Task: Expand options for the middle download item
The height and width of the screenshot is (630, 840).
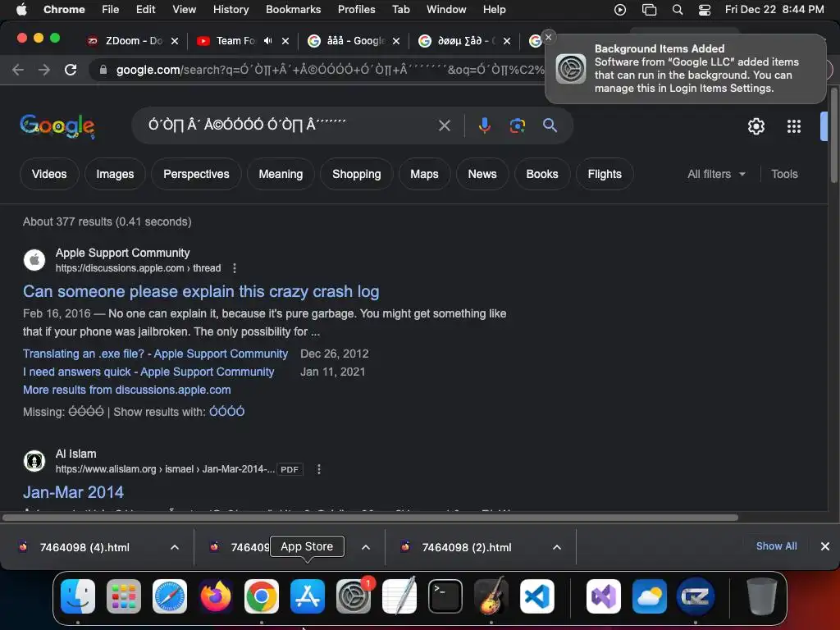Action: click(365, 547)
